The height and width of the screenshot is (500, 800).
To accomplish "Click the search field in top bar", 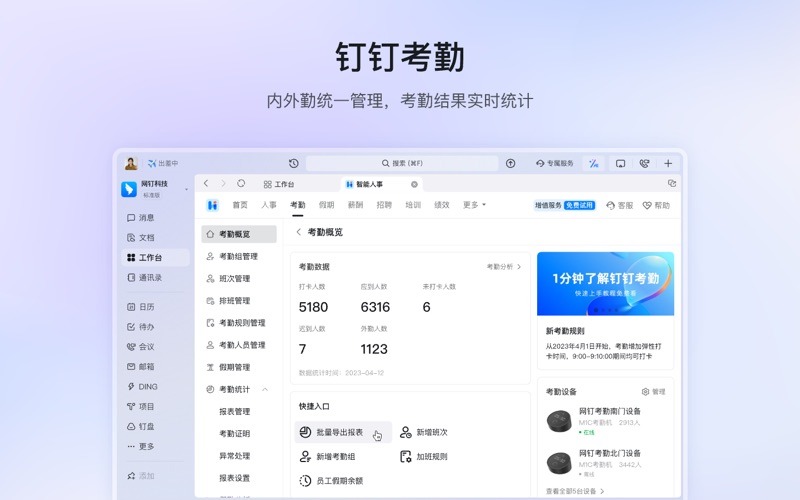I will point(402,163).
